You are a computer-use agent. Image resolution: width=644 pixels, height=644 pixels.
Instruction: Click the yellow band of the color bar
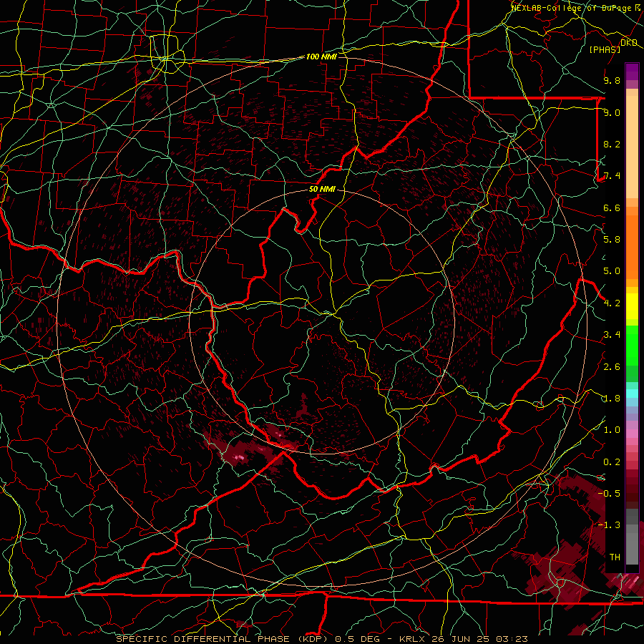click(632, 306)
